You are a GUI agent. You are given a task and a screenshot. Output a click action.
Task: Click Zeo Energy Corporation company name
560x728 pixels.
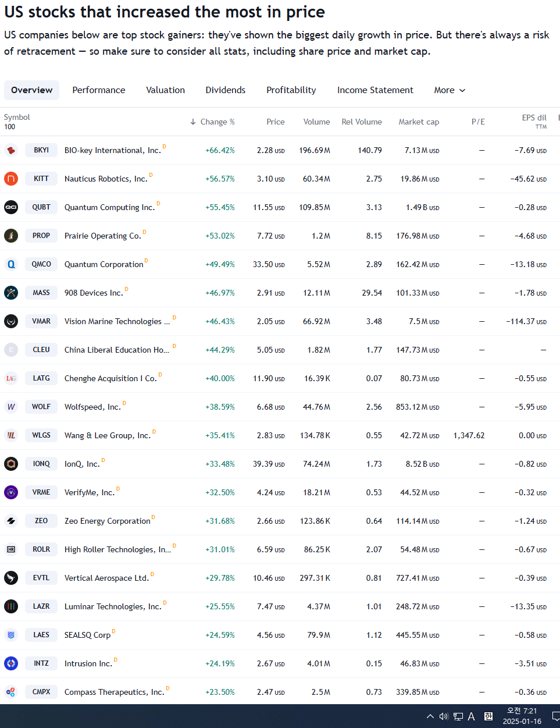pos(108,521)
